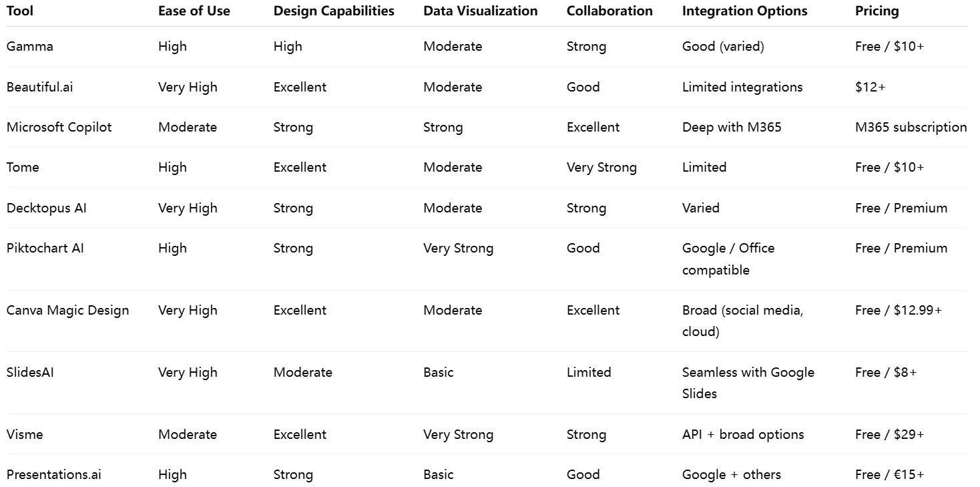Select the Tome tool name
980x487 pixels.
[23, 168]
